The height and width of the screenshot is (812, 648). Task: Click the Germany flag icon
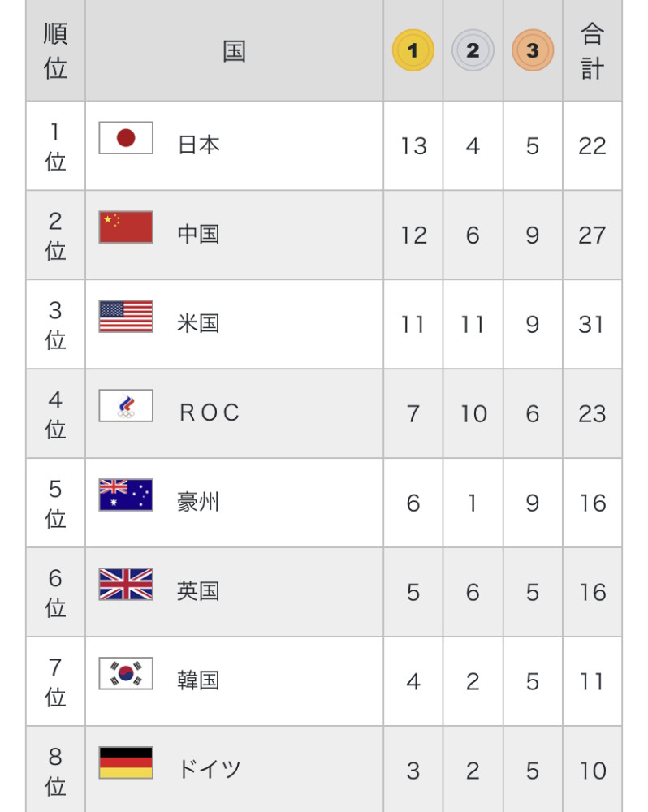pos(126,762)
